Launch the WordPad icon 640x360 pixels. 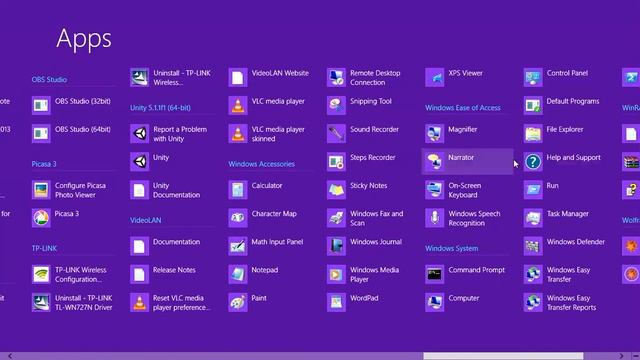click(x=336, y=302)
